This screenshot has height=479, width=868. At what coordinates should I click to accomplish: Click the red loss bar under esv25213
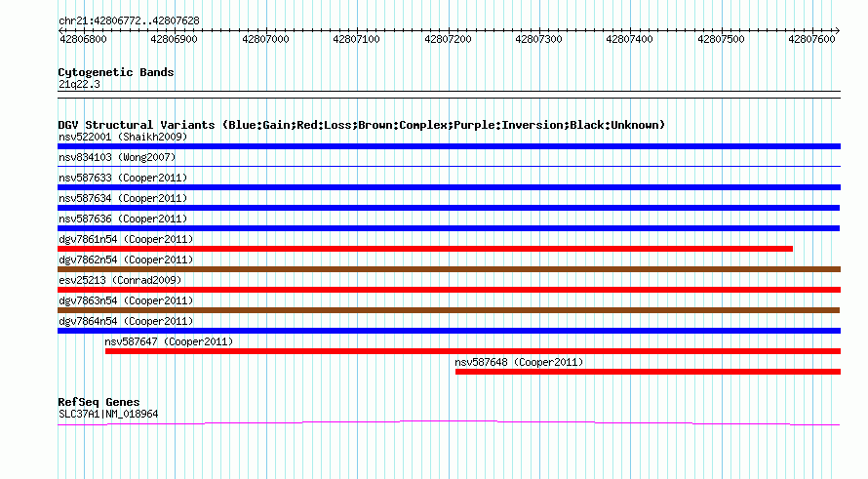tap(449, 290)
